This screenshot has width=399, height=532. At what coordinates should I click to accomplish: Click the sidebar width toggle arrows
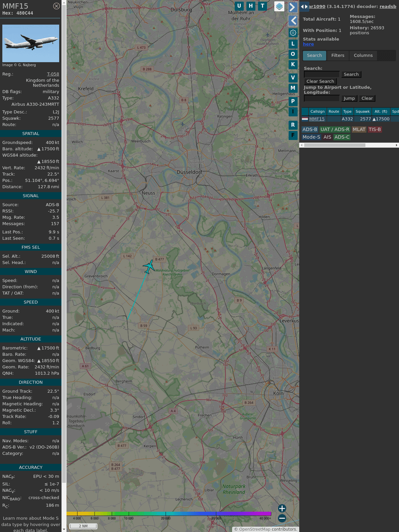(304, 7)
